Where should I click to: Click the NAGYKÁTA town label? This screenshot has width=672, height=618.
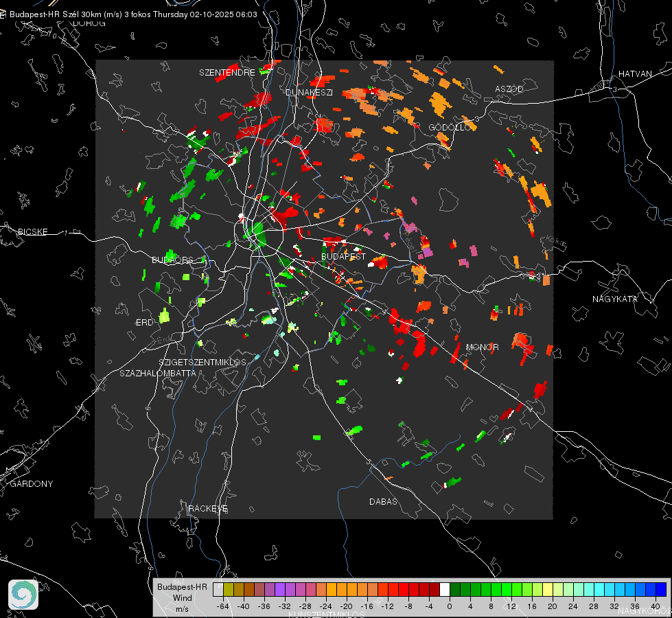615,299
